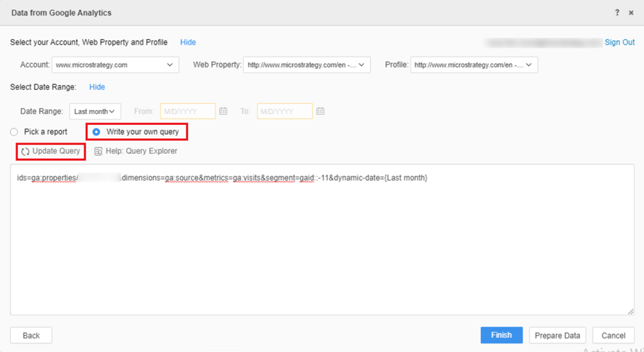Select Write your own query option
The image size is (644, 352).
(x=96, y=132)
